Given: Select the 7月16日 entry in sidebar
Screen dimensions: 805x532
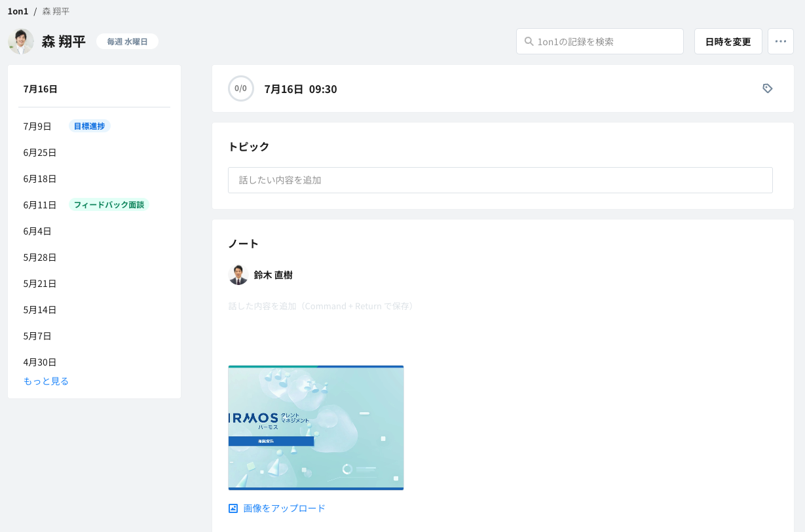Looking at the screenshot, I should (41, 89).
